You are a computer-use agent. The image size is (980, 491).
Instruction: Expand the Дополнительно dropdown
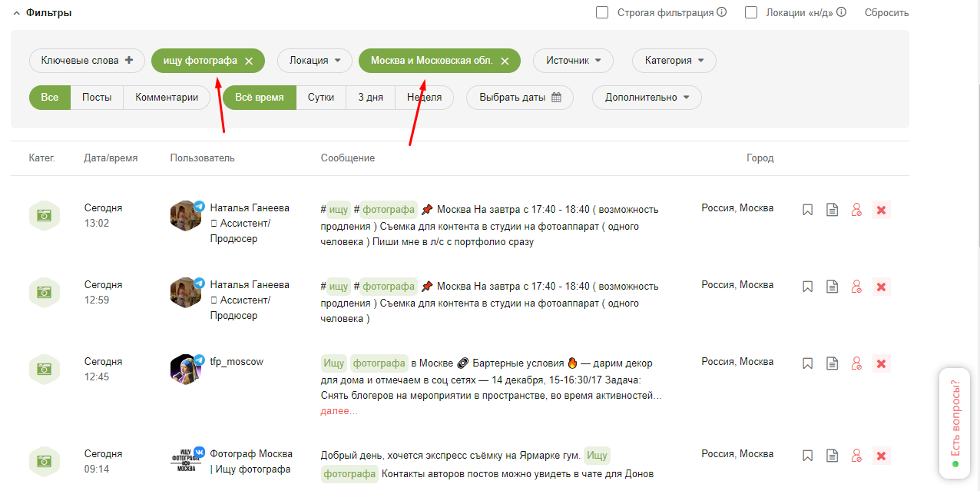click(646, 98)
